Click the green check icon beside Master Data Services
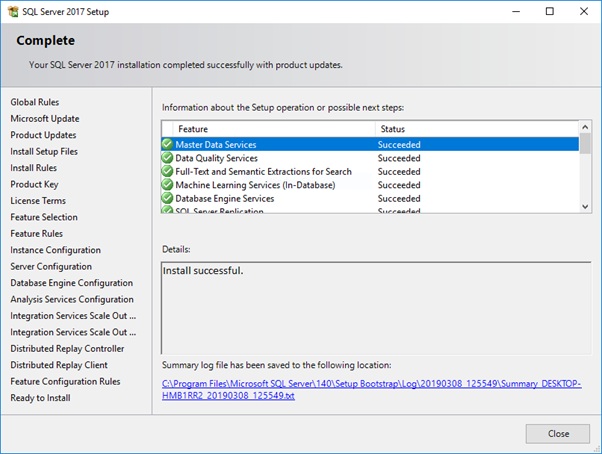 167,144
